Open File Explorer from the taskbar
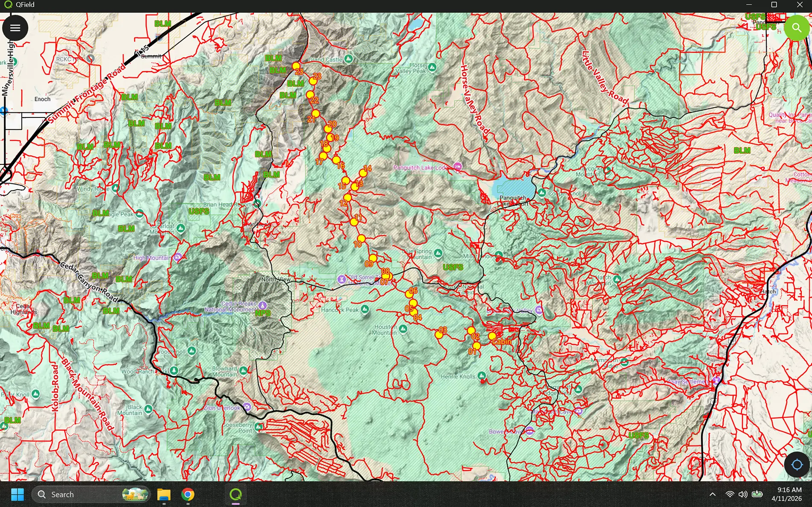 (164, 495)
